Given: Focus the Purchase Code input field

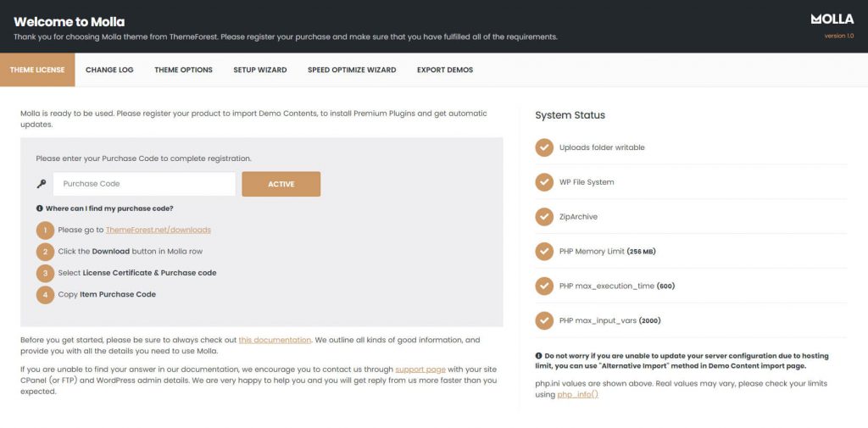Looking at the screenshot, I should tap(144, 184).
